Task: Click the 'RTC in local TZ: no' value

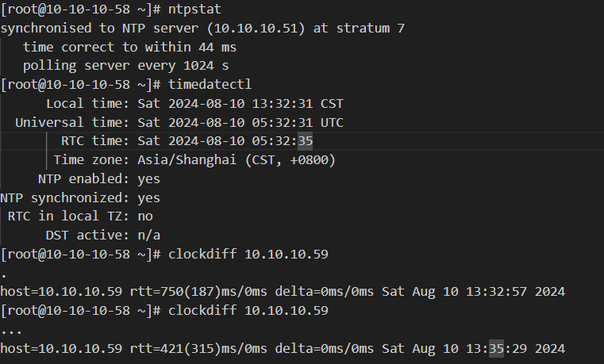Action: tap(145, 216)
